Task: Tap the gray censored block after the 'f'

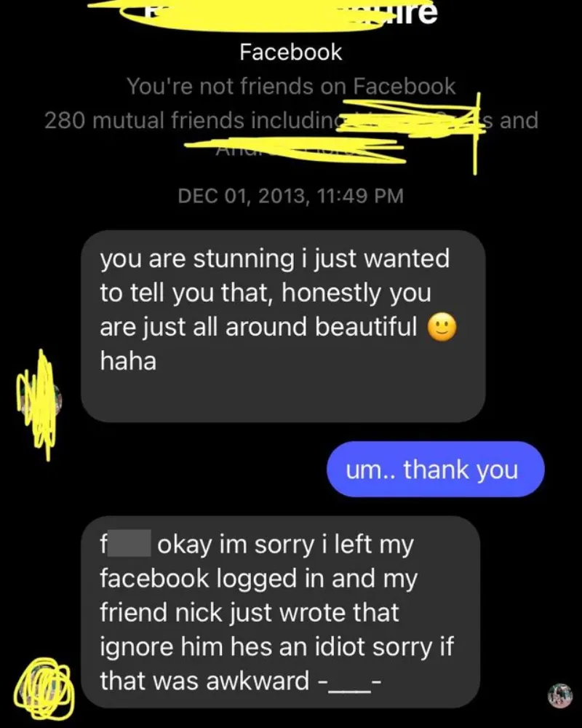Action: click(x=129, y=543)
